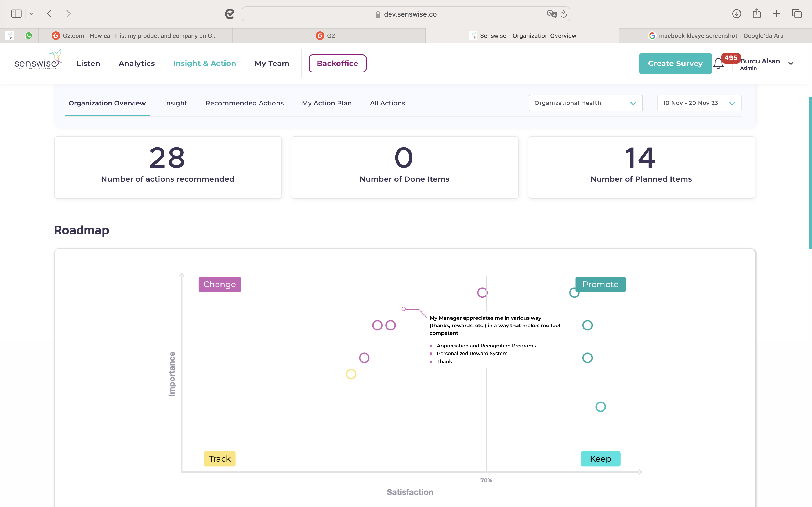Open the pinned WhatsApp tab

29,35
